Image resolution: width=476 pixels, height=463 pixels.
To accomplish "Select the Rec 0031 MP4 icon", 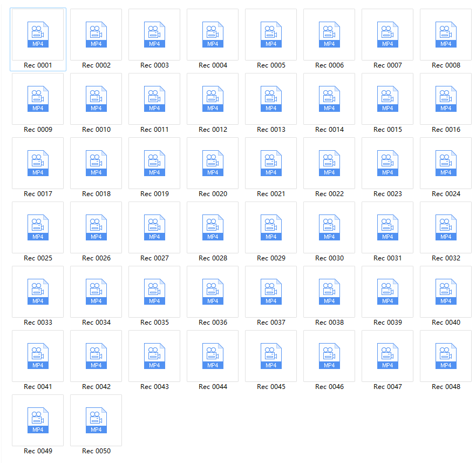I will click(x=387, y=227).
